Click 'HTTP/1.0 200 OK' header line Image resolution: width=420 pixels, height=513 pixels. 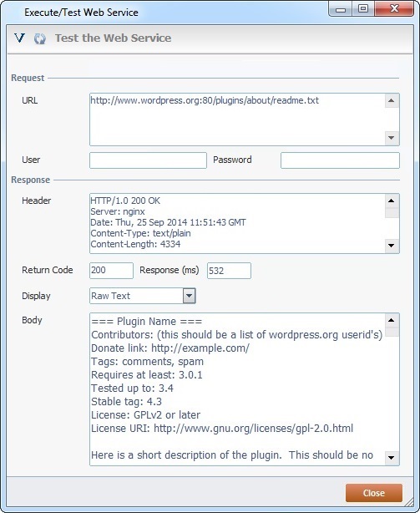pyautogui.click(x=125, y=201)
